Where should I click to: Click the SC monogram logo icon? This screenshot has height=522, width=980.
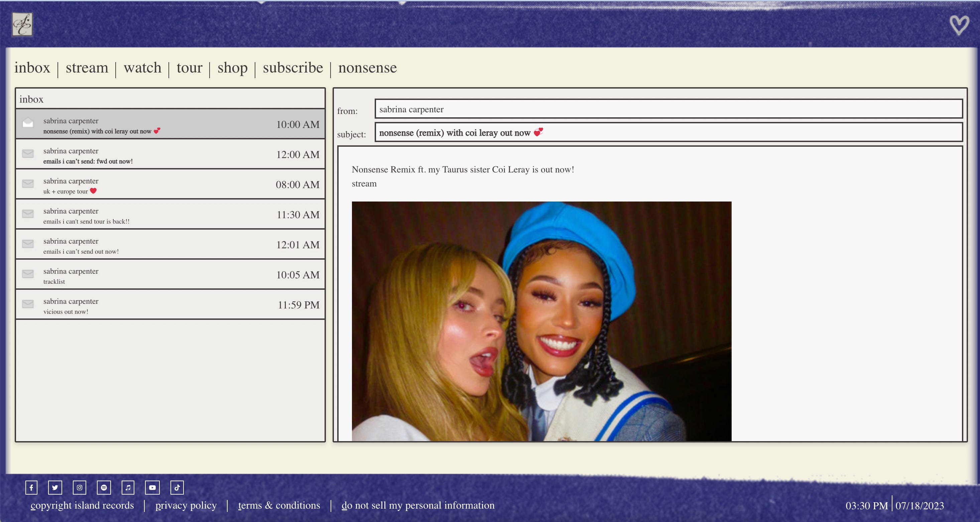pos(22,24)
